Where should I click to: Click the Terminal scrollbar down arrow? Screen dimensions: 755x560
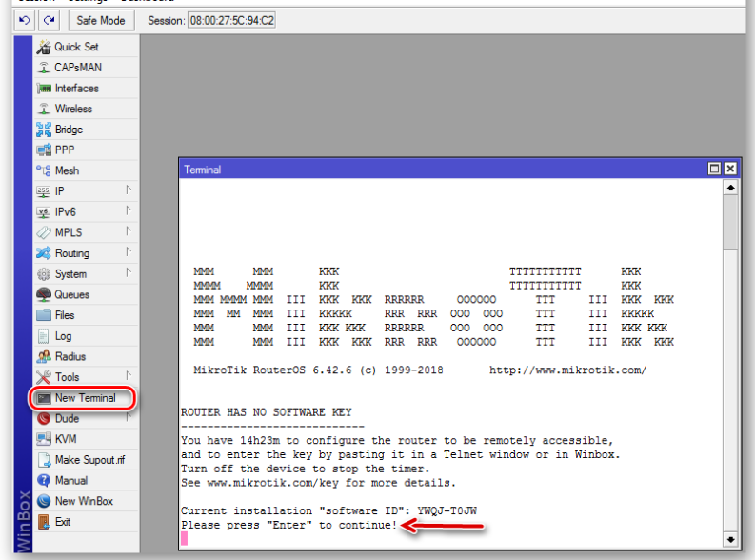pos(730,540)
